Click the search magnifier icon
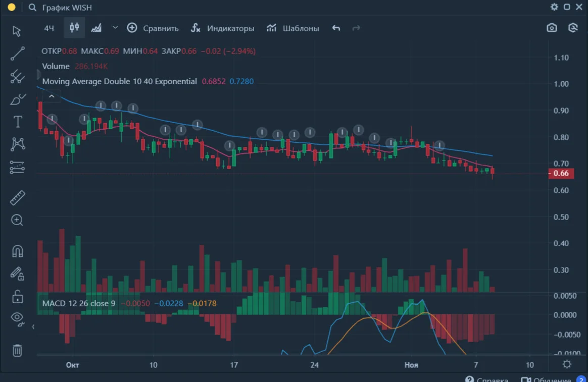The width and height of the screenshot is (588, 382). tap(33, 8)
